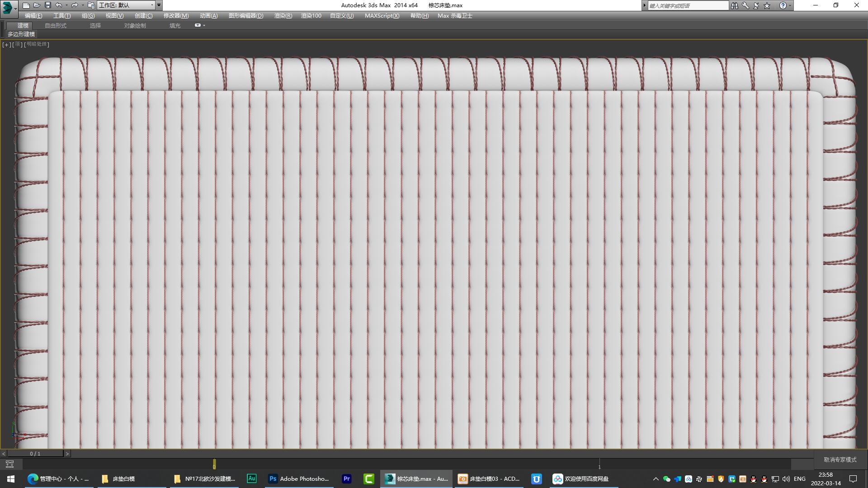Click the Communication Center satellite dish icon

click(x=756, y=5)
